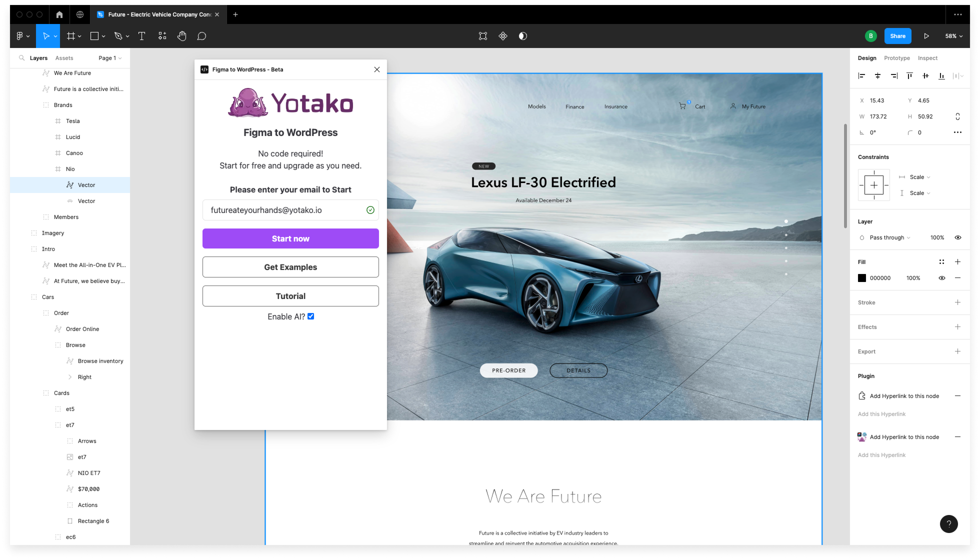The height and width of the screenshot is (560, 980).
Task: Click the search icon in Layers panel
Action: [x=21, y=58]
